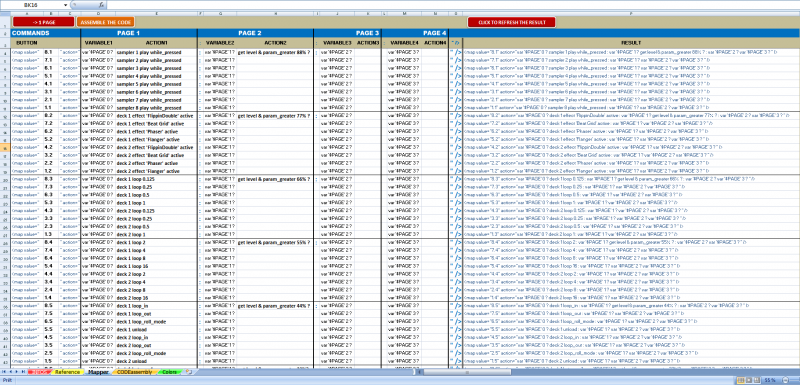
Task: Switch to the Reference sheet tab
Action: [x=67, y=372]
